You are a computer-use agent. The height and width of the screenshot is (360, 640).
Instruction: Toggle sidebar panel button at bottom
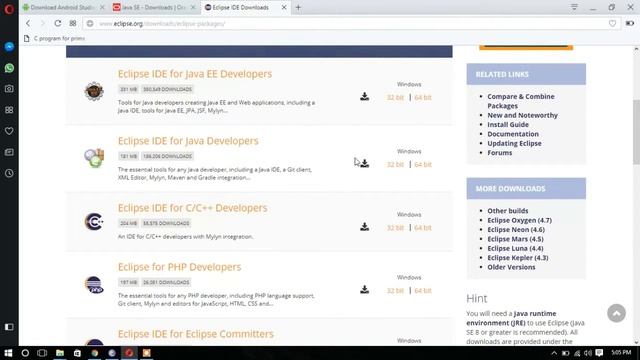9,327
